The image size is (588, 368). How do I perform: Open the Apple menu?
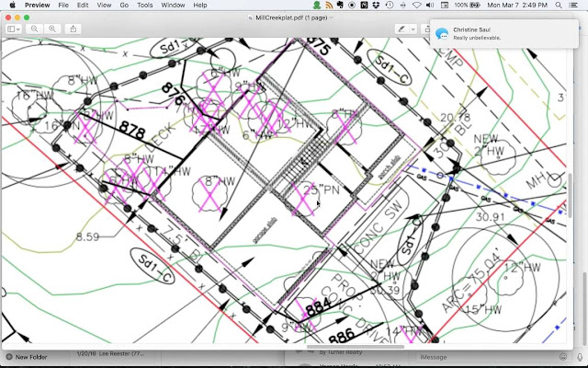[12, 5]
